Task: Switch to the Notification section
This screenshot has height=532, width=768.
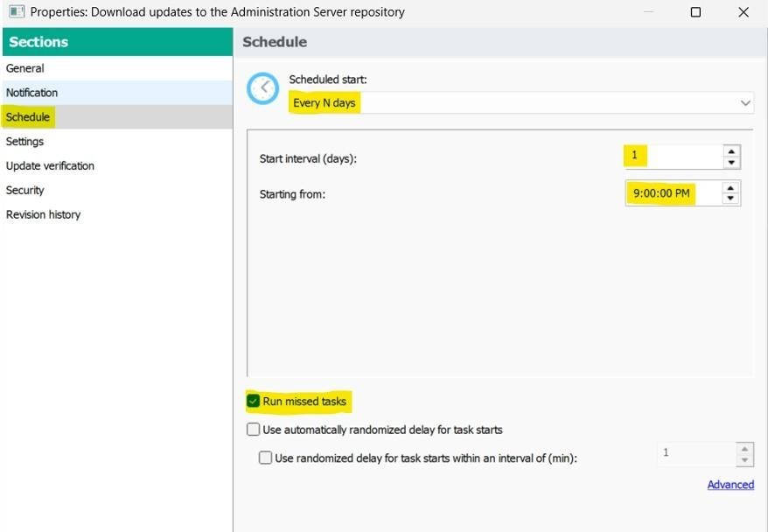Action: [32, 93]
